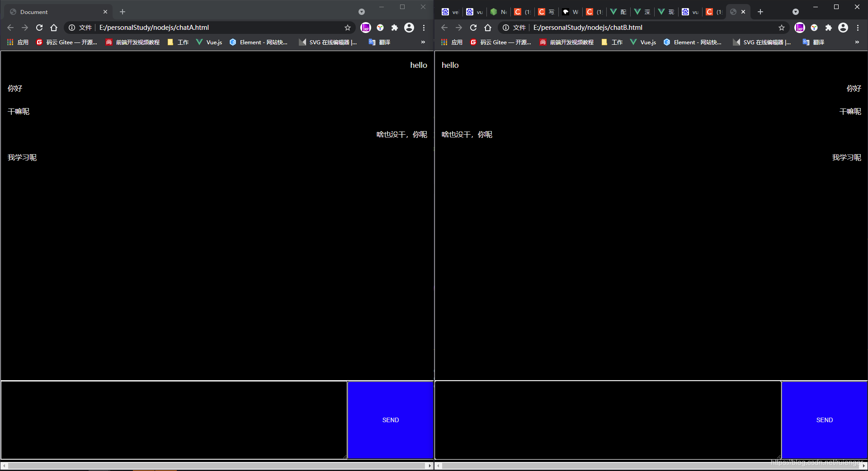Switch to the first Baidu 've' tab
Viewport: 868px width, 471px height.
click(x=450, y=12)
